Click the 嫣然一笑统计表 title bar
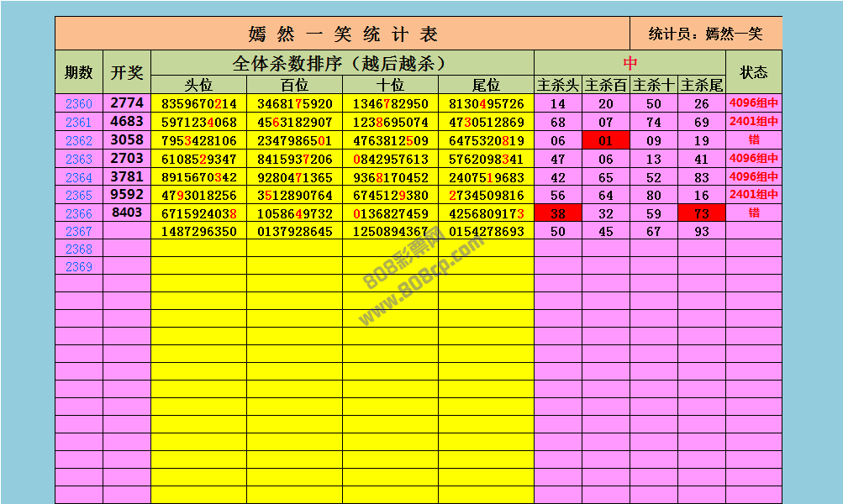 [x=343, y=34]
